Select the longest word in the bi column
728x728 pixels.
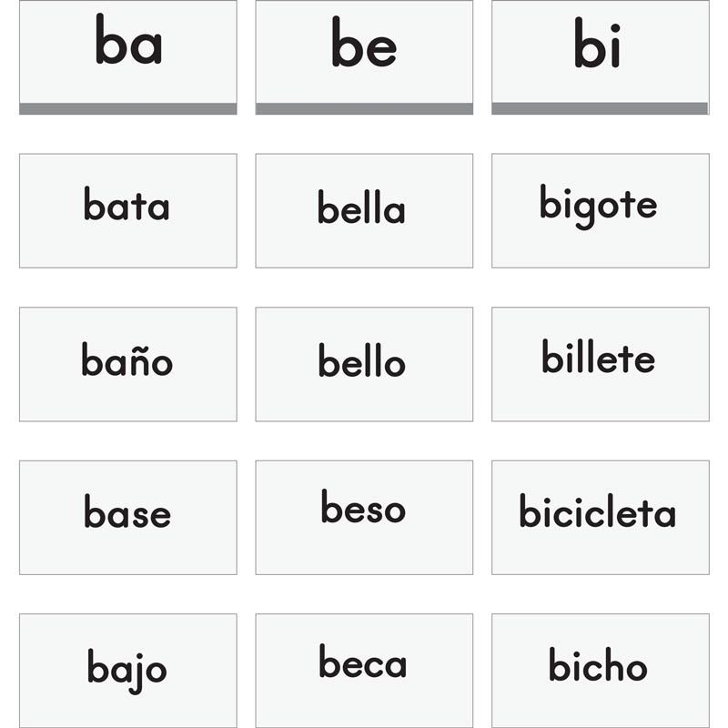pyautogui.click(x=600, y=517)
